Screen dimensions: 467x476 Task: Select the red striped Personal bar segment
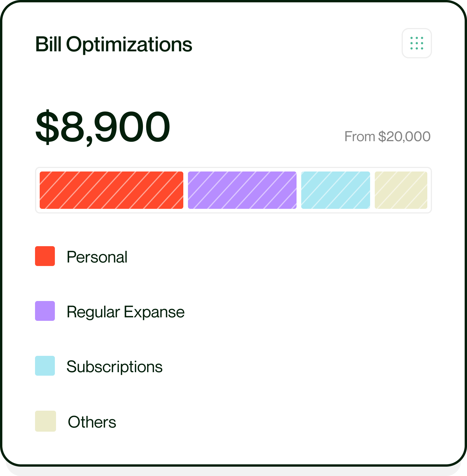pyautogui.click(x=111, y=190)
